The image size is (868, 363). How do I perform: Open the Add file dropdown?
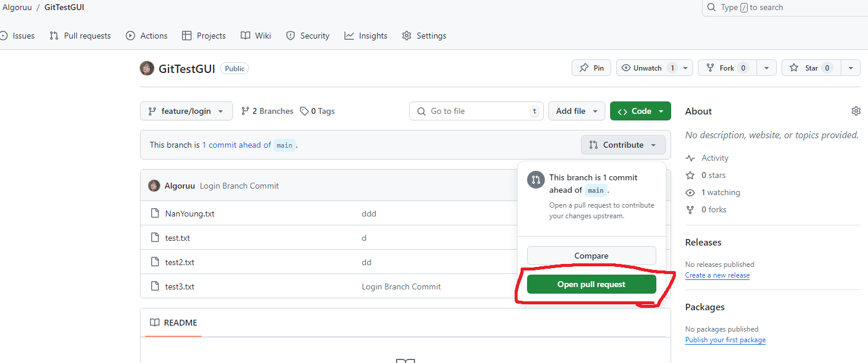[x=577, y=111]
